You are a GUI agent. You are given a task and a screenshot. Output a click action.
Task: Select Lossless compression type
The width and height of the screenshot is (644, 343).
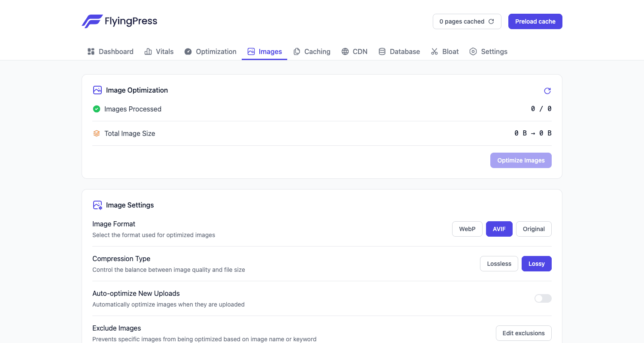(499, 264)
